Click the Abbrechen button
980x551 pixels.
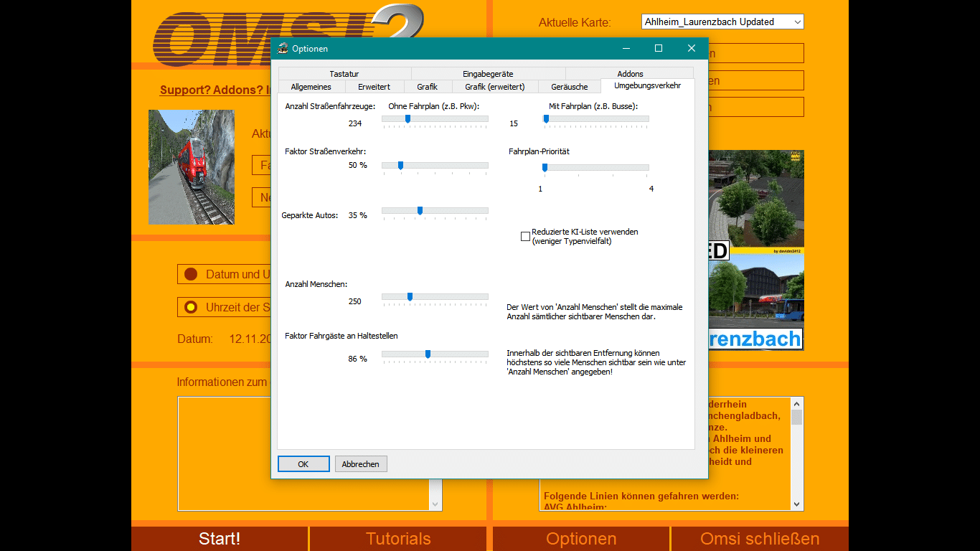361,464
